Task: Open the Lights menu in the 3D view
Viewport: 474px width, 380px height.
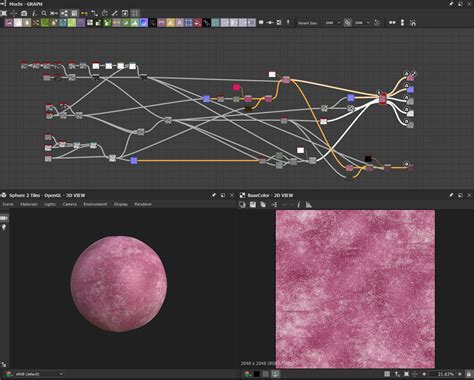Action: (x=50, y=204)
